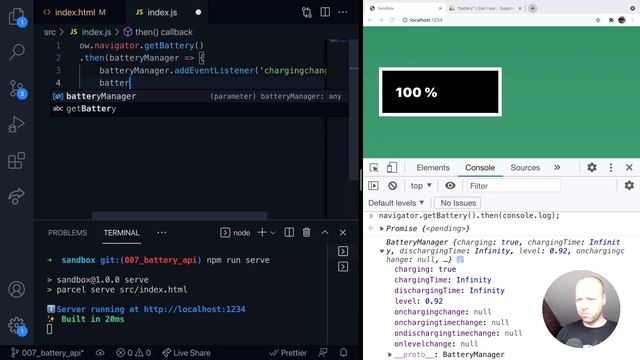Open Run and Debug view

click(x=16, y=124)
